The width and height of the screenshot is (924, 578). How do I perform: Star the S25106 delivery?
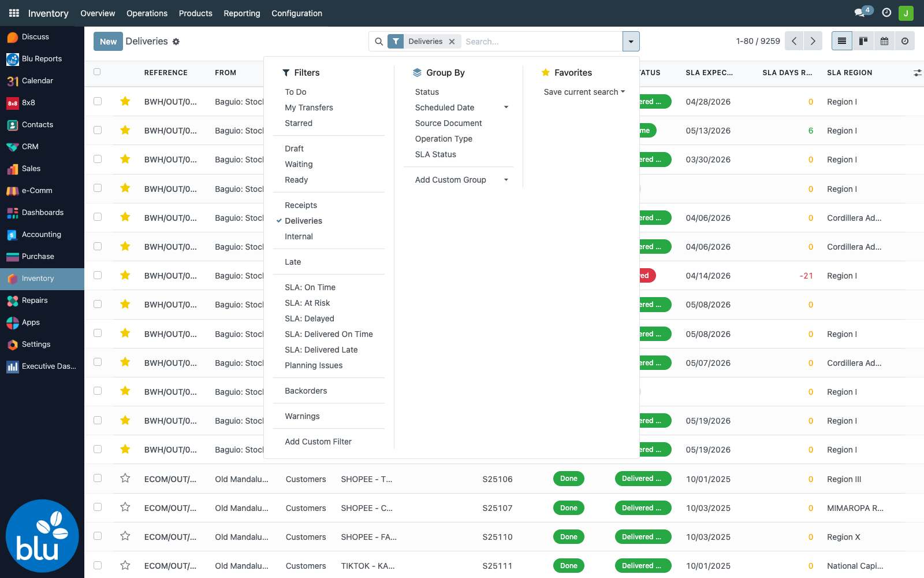(125, 478)
